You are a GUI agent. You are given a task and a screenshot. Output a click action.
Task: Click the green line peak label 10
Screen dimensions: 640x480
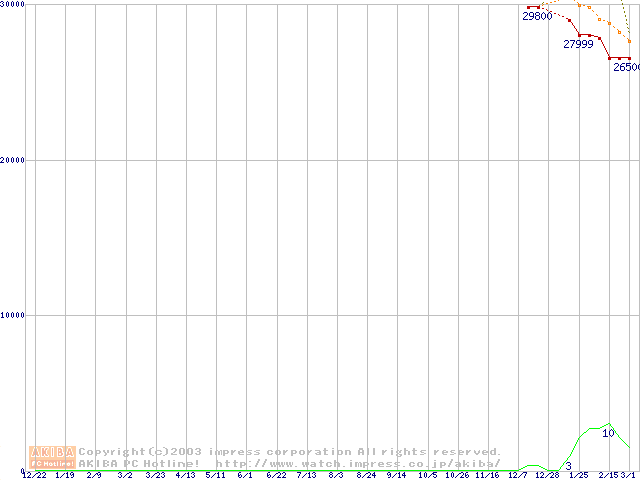[x=608, y=434]
